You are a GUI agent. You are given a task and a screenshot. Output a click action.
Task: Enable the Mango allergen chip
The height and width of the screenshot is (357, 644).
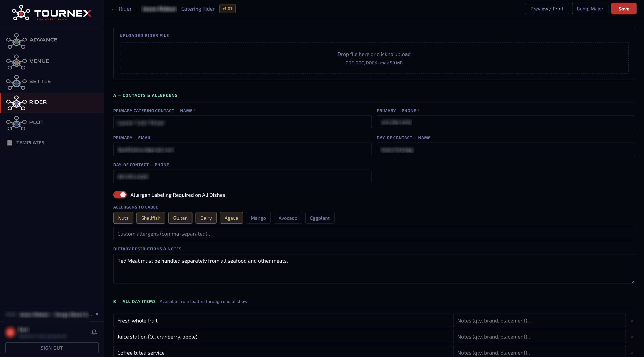(258, 218)
